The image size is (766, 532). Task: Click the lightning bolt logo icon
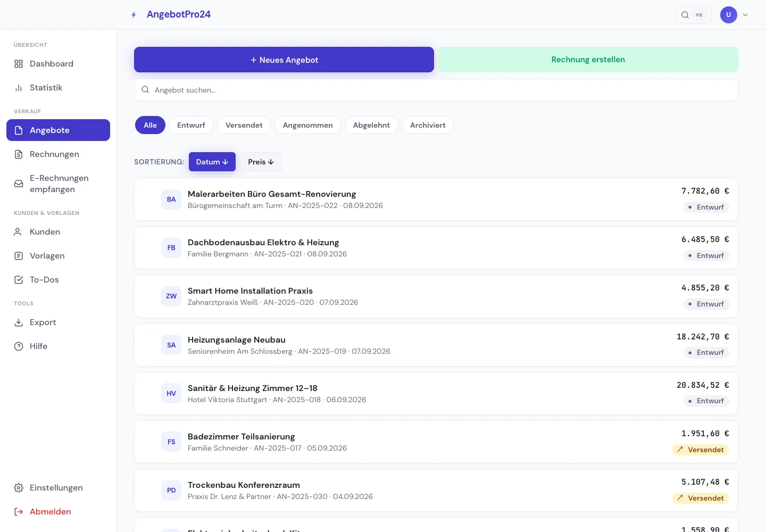134,15
